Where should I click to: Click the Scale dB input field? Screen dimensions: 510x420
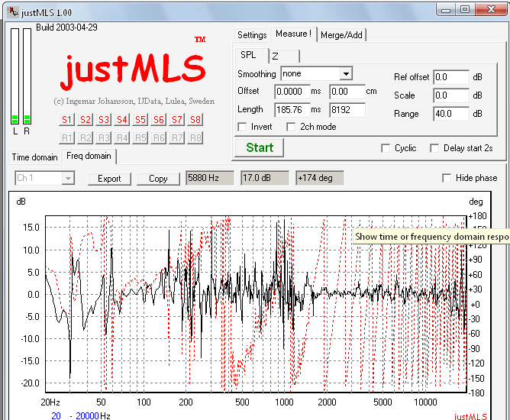pyautogui.click(x=451, y=95)
